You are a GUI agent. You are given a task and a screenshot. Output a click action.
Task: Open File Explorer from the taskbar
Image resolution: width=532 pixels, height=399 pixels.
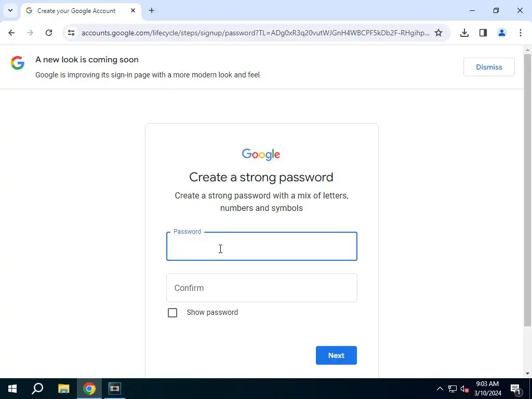click(x=63, y=389)
